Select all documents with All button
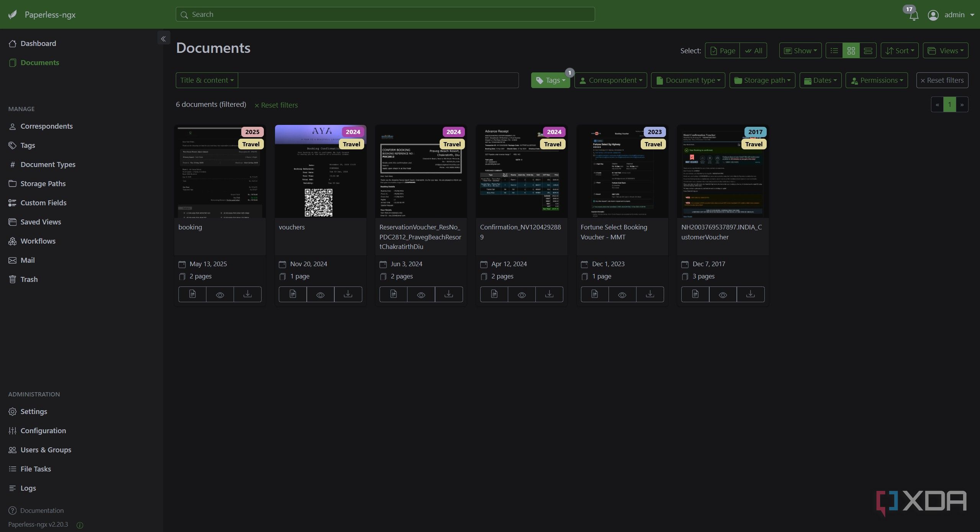 tap(753, 51)
